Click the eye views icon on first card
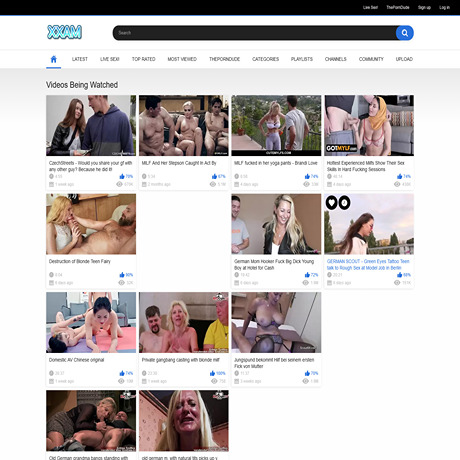The height and width of the screenshot is (460, 460). 119,184
